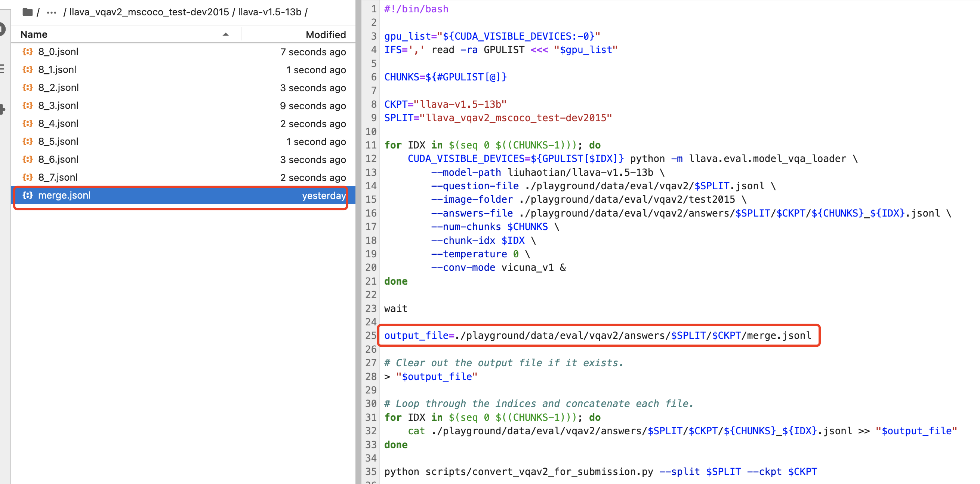Click the JSON icon of 8_6.jsonl
The image size is (980, 484).
coord(27,159)
